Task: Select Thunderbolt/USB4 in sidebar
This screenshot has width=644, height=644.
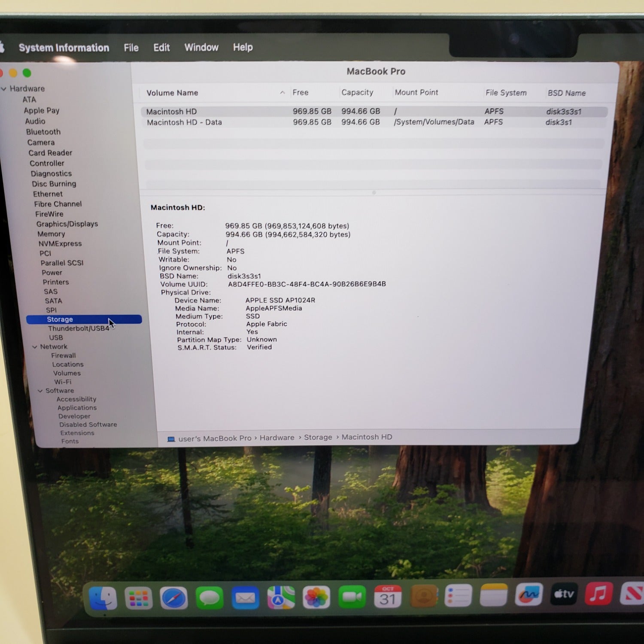Action: pos(79,328)
